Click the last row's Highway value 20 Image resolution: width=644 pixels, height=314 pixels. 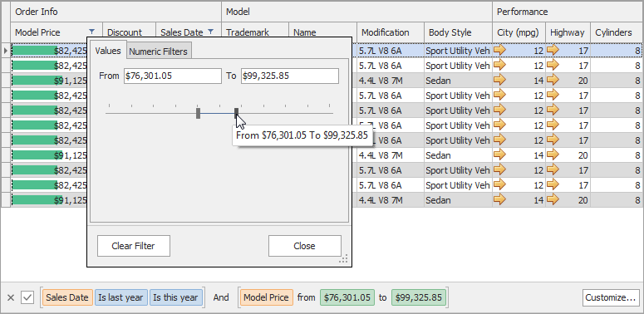coord(583,200)
